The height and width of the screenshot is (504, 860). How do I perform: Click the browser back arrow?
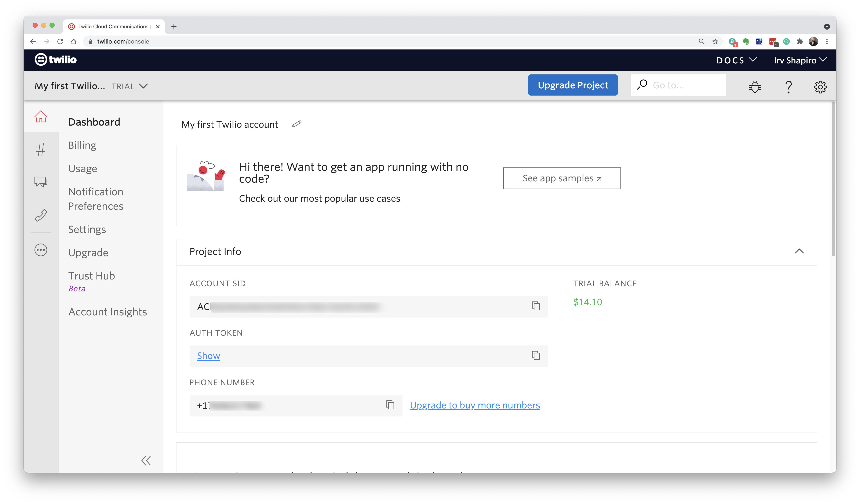point(33,41)
